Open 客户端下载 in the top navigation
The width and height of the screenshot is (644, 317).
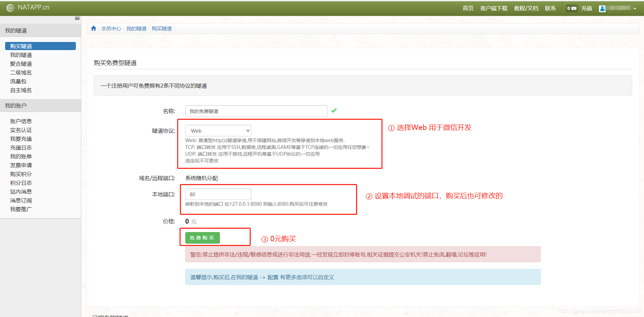[494, 8]
